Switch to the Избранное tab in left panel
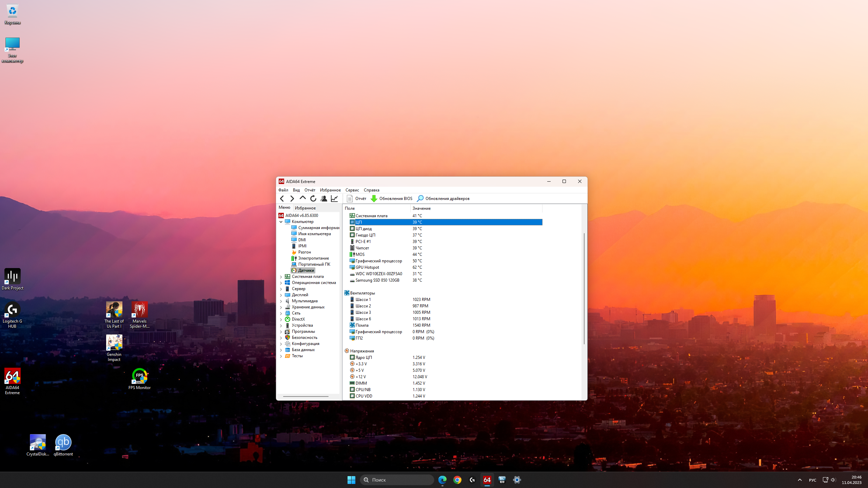Screen dimensions: 868x488 click(305, 208)
